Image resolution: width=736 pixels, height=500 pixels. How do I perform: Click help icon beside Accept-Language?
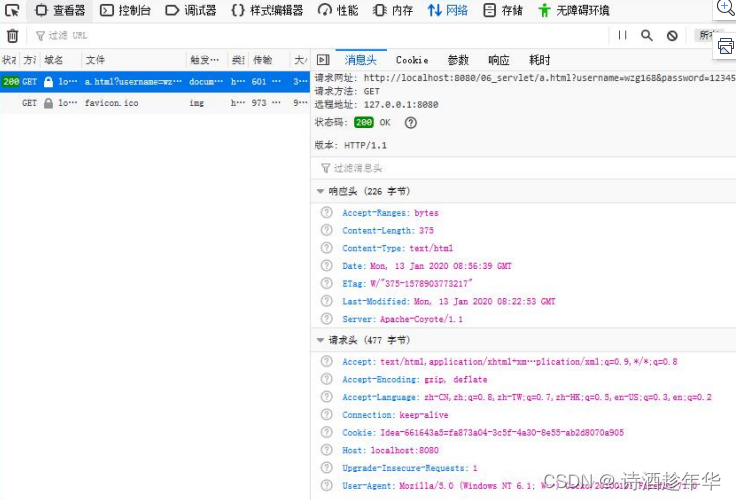[327, 397]
